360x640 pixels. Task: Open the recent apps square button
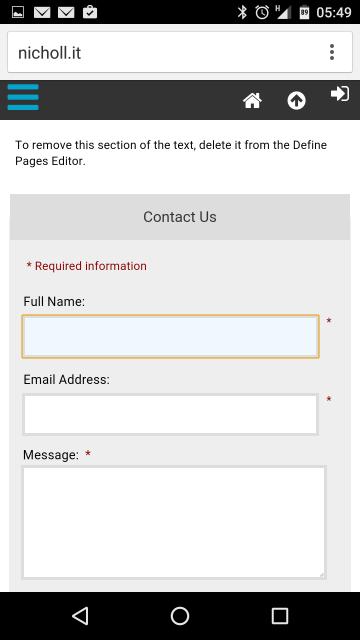(280, 616)
